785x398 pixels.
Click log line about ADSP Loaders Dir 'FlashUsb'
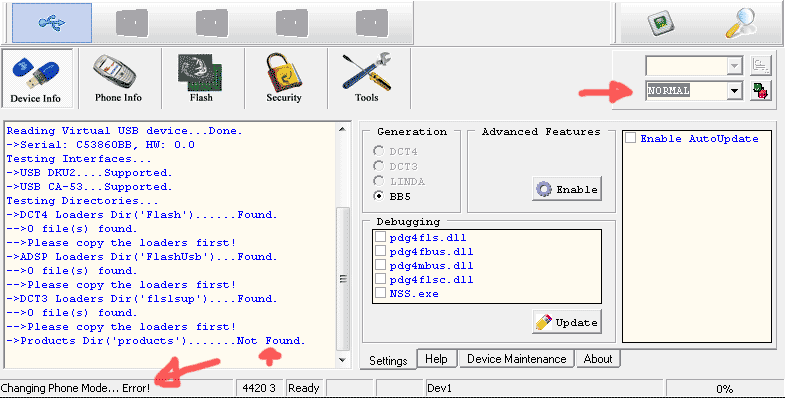click(142, 257)
